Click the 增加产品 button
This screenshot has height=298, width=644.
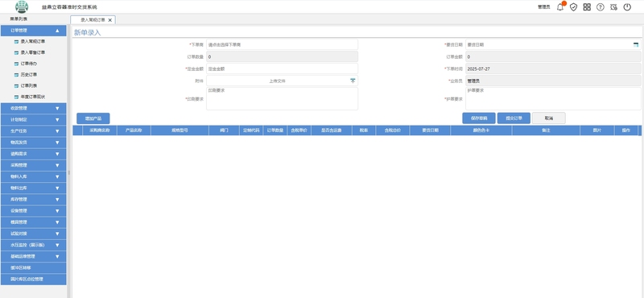pyautogui.click(x=93, y=118)
